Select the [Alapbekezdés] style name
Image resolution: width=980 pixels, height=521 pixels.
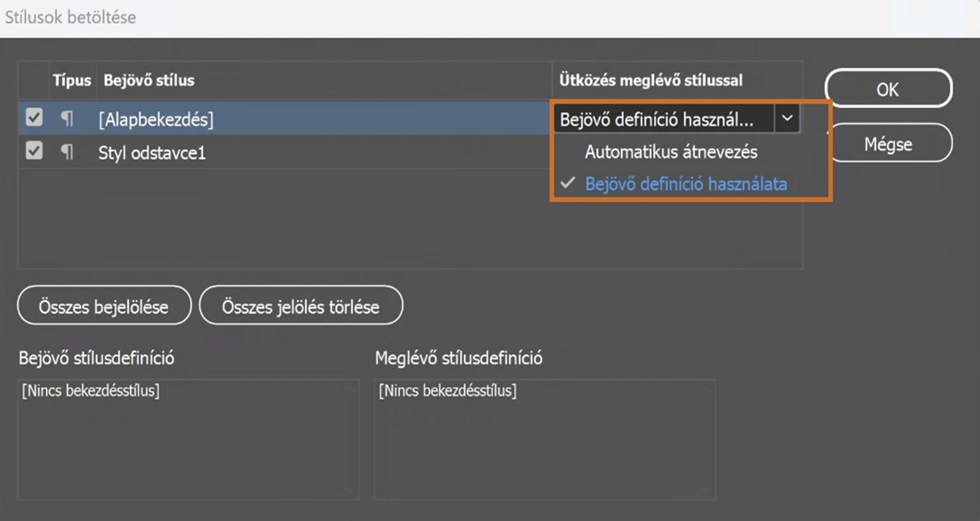156,120
